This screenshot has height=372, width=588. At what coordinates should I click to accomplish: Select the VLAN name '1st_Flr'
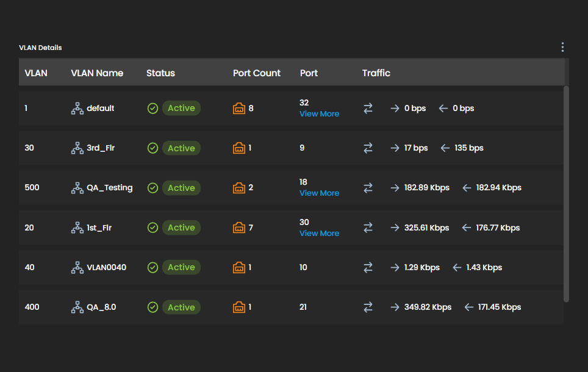click(x=99, y=227)
